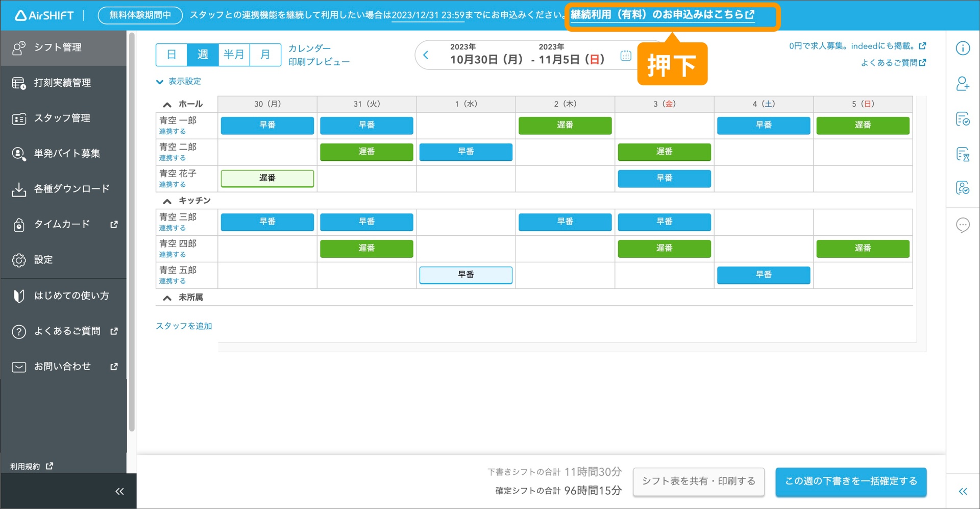Switch to 月 month view
This screenshot has height=509, width=980.
pos(265,55)
